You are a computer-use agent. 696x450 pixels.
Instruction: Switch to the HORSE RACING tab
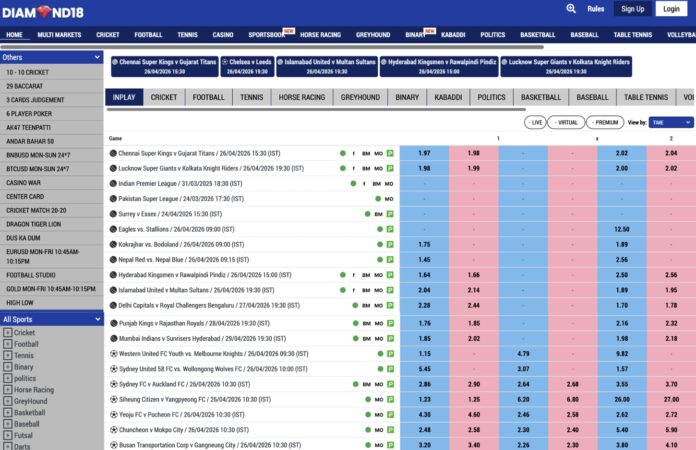[302, 97]
